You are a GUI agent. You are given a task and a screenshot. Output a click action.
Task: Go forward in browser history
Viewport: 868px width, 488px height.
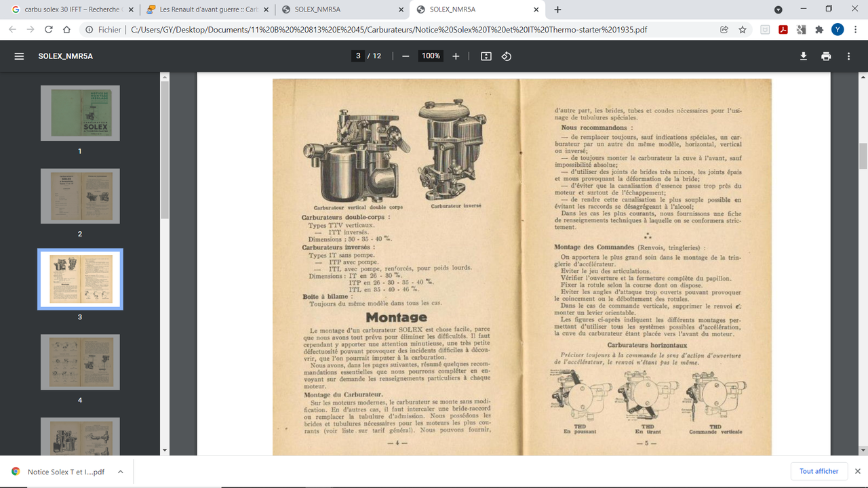coord(31,30)
